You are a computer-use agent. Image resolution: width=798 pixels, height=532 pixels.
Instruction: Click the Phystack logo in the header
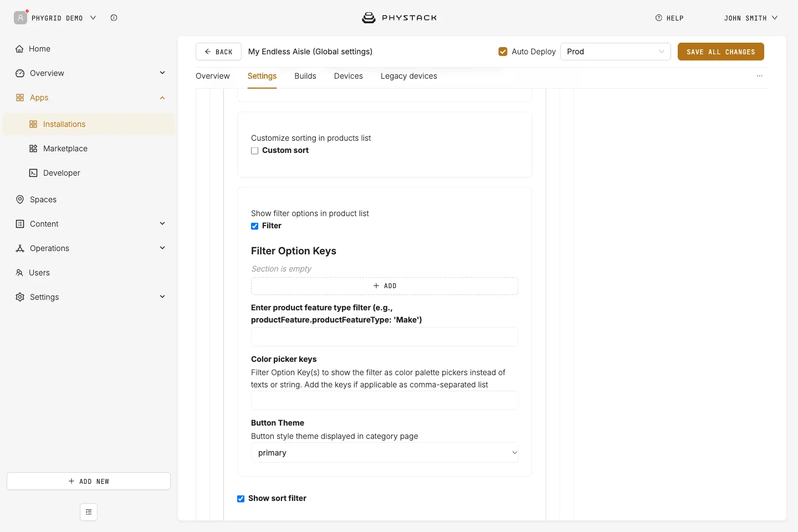pyautogui.click(x=399, y=18)
